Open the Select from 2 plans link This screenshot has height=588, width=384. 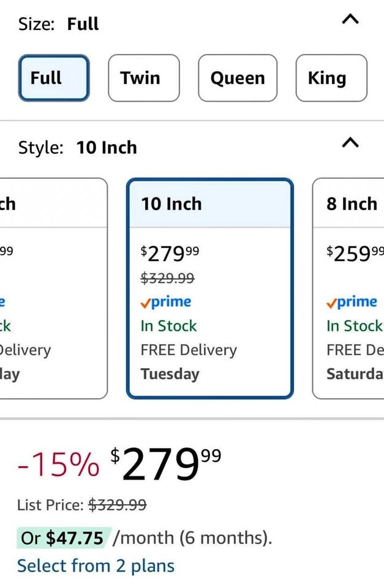(96, 565)
